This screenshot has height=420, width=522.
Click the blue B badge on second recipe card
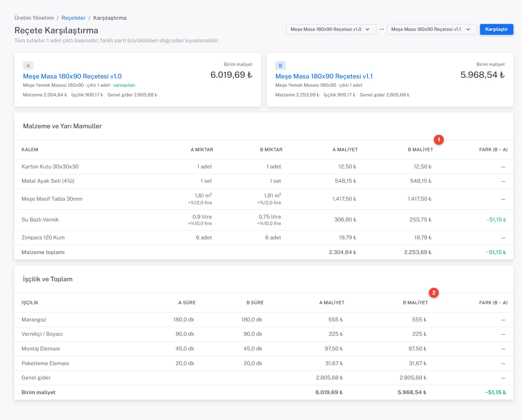tap(280, 66)
